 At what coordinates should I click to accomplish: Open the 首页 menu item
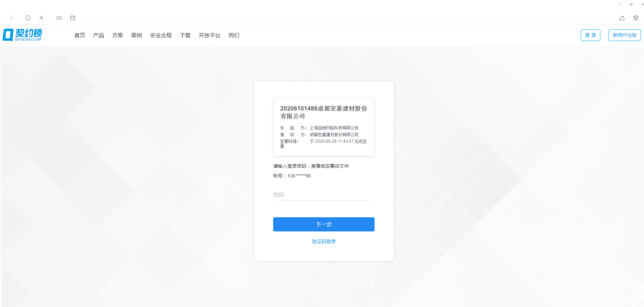click(x=80, y=36)
